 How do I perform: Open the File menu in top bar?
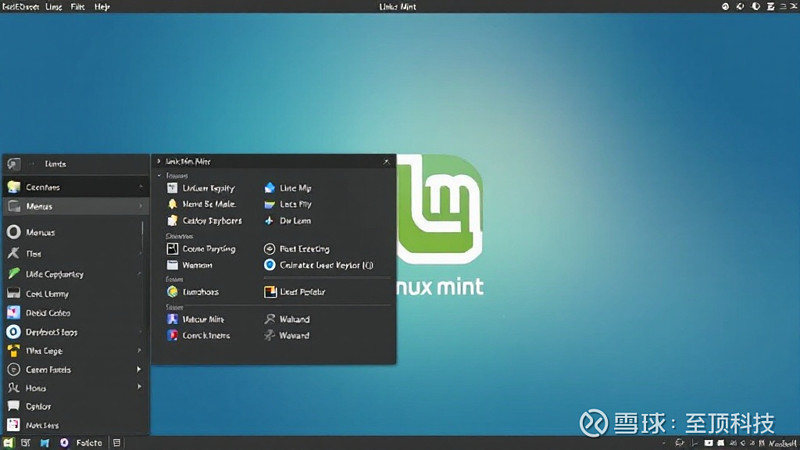pos(77,6)
